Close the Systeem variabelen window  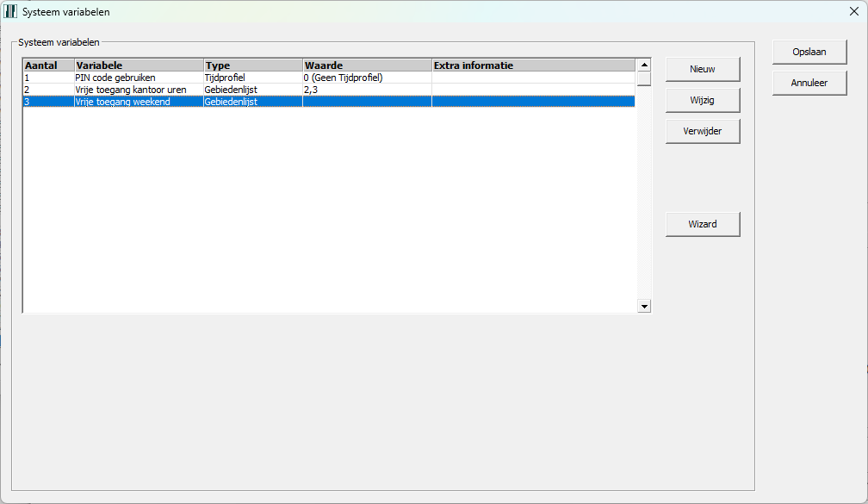(853, 12)
